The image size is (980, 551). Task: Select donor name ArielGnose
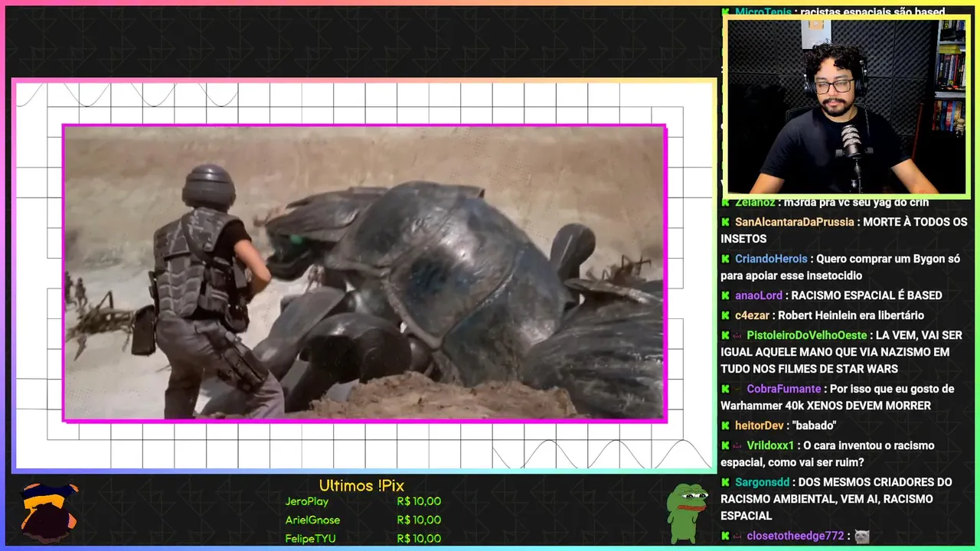point(312,520)
